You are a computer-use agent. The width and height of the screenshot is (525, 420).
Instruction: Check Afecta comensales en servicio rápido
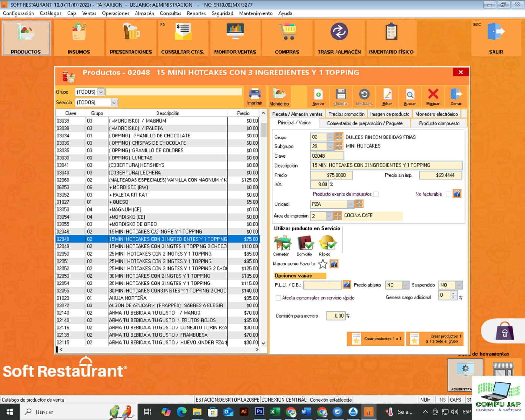coord(278,298)
